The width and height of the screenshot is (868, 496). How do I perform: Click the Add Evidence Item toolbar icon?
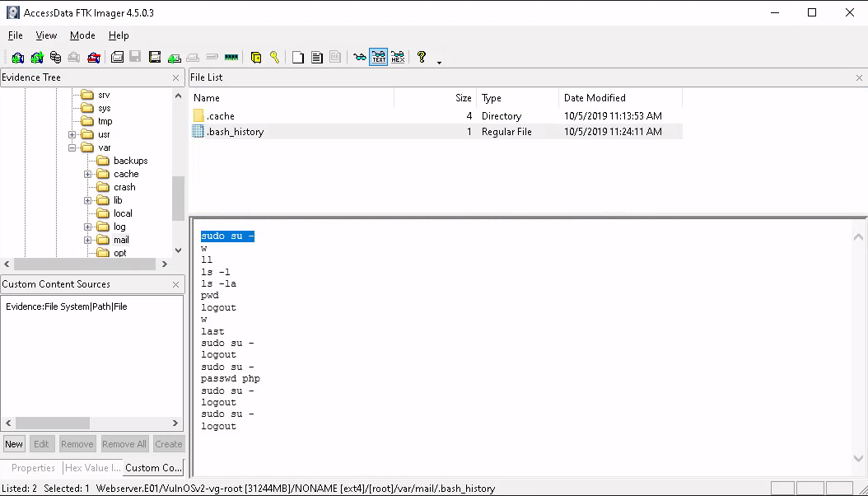point(18,57)
